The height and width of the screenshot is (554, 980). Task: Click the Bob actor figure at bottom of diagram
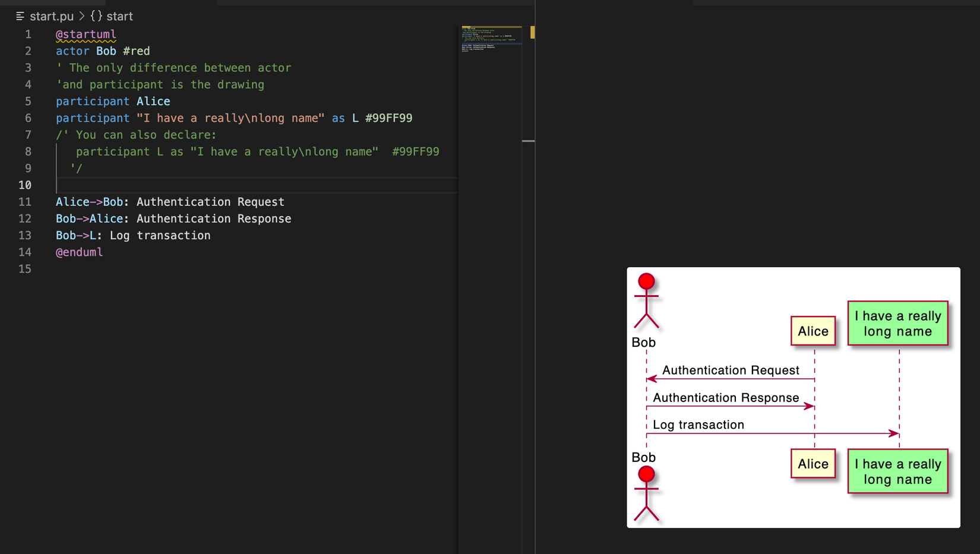coord(646,493)
